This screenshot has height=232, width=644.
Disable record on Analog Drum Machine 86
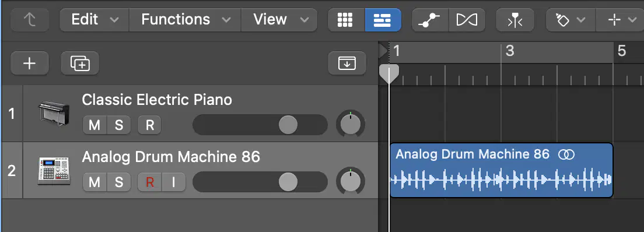click(x=149, y=182)
